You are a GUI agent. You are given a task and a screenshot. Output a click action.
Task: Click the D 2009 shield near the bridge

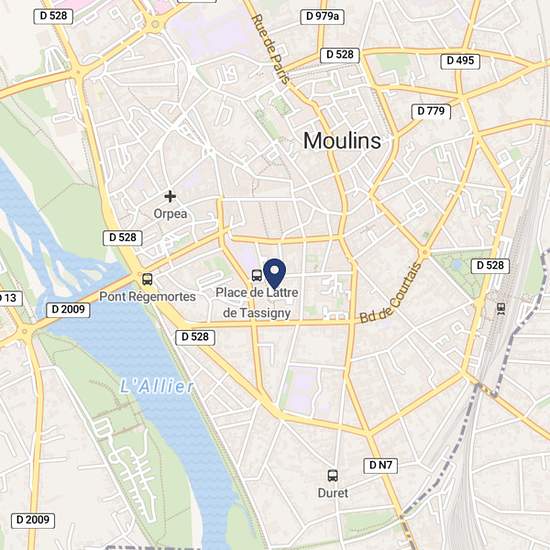point(68,310)
